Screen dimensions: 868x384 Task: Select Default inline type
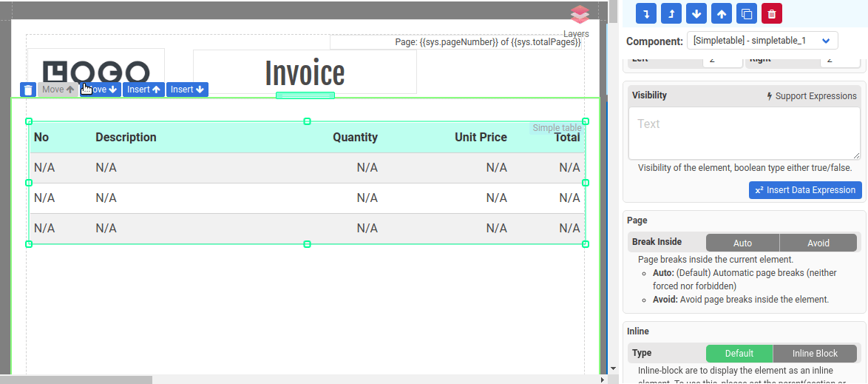pyautogui.click(x=739, y=354)
